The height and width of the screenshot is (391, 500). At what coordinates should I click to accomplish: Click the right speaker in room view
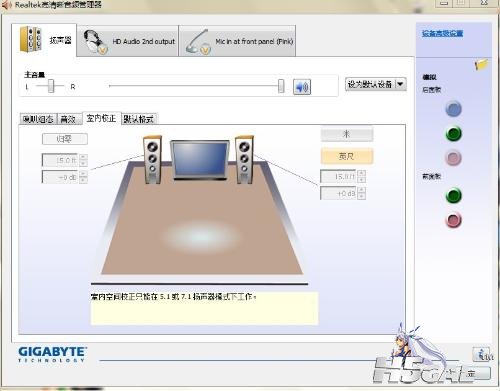[x=244, y=160]
